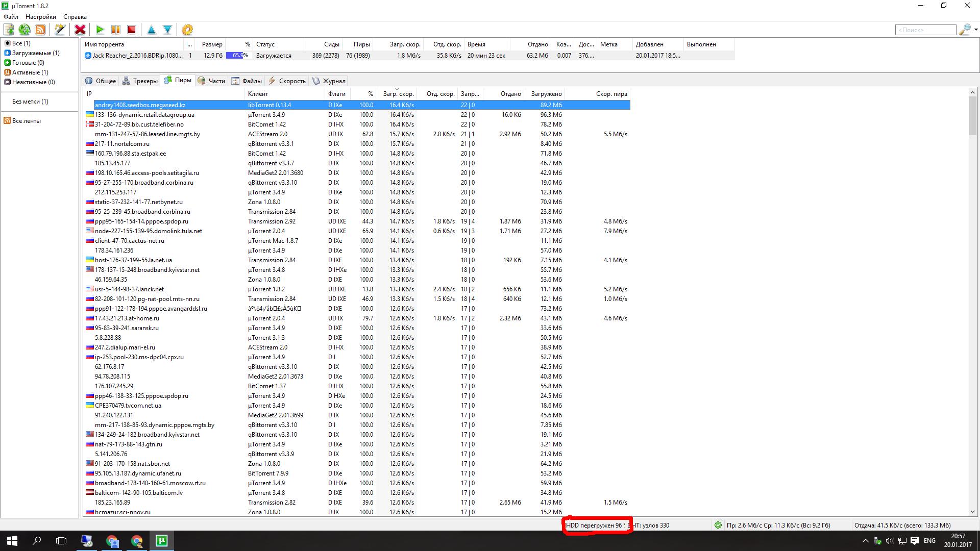Screen dimensions: 980x551
Task: Move torrent down the queue with down arrow
Action: point(167,30)
